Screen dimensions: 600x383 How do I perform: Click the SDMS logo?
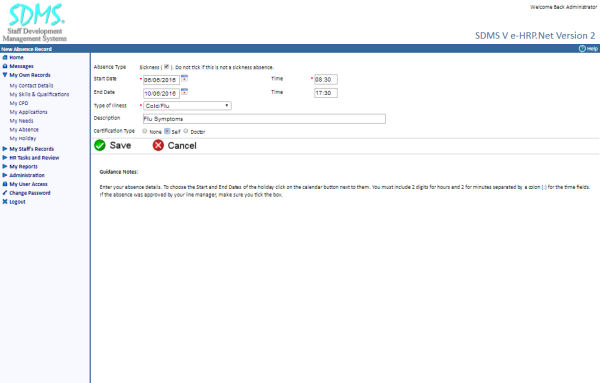pos(35,22)
